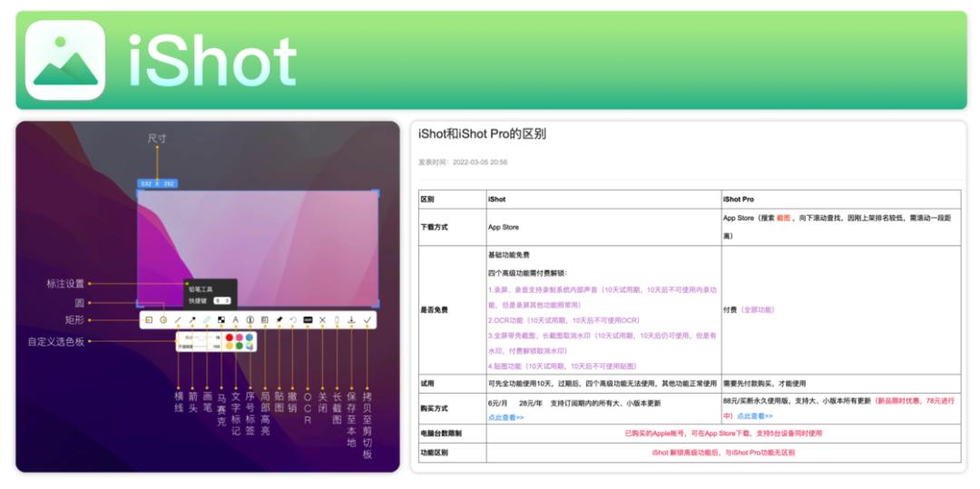The height and width of the screenshot is (489, 980).
Task: Pick the yellow color swatch
Action: pos(230,346)
